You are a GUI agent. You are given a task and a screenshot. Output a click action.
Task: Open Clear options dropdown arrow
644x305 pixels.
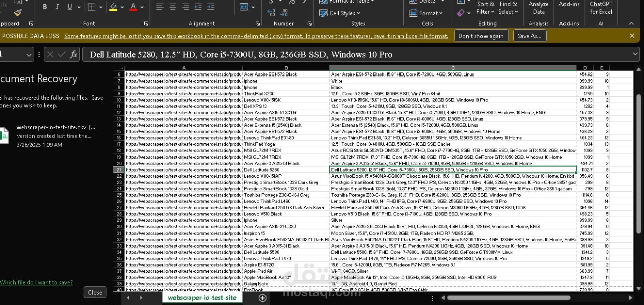point(469,13)
